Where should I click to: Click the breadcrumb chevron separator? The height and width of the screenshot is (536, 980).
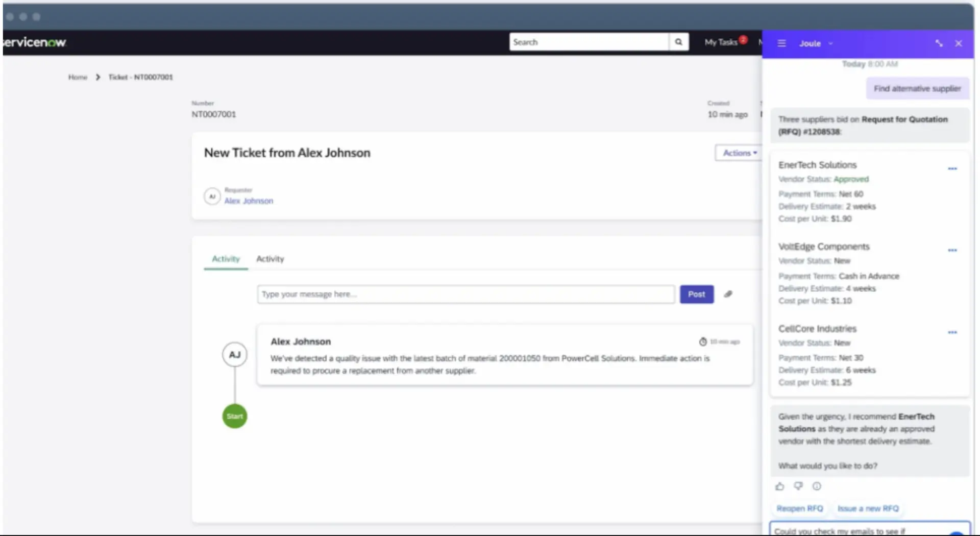pos(97,77)
